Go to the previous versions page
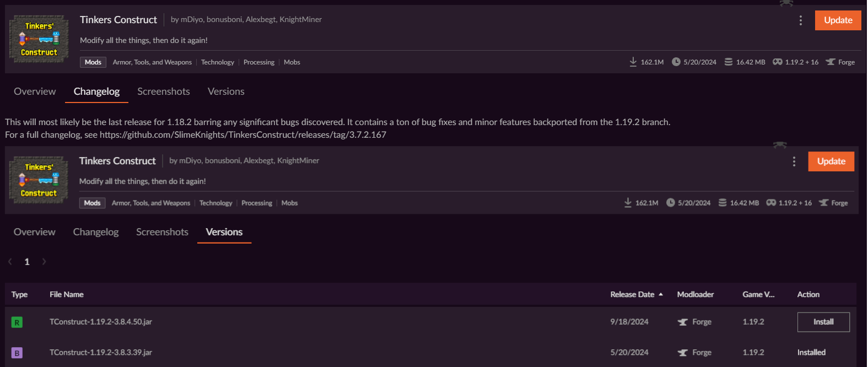The image size is (868, 367). pos(10,262)
